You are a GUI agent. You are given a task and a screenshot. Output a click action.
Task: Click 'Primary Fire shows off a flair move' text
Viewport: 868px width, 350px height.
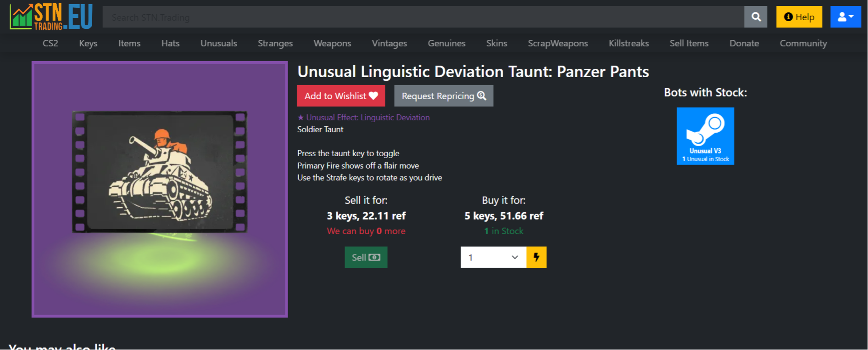(358, 166)
